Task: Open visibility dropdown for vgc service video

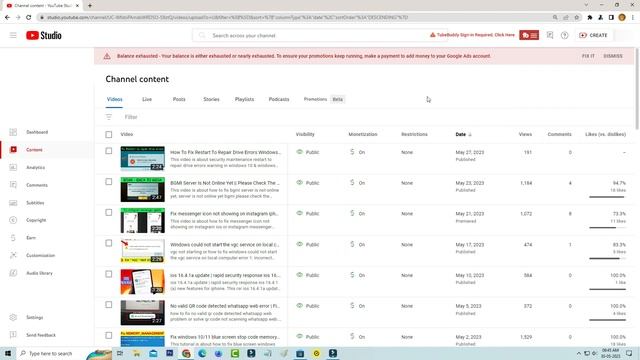Action: [x=308, y=244]
